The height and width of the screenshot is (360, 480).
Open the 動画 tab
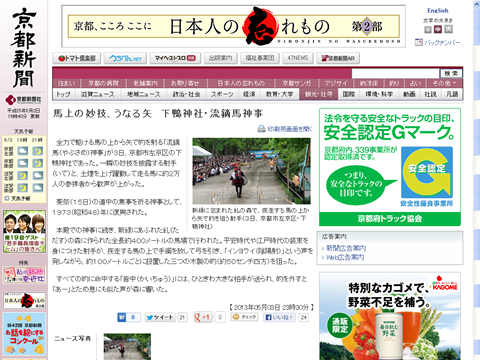(409, 94)
